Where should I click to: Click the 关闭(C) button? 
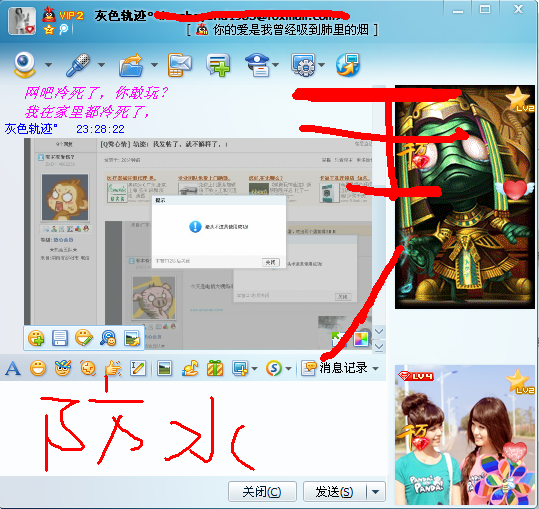[262, 491]
